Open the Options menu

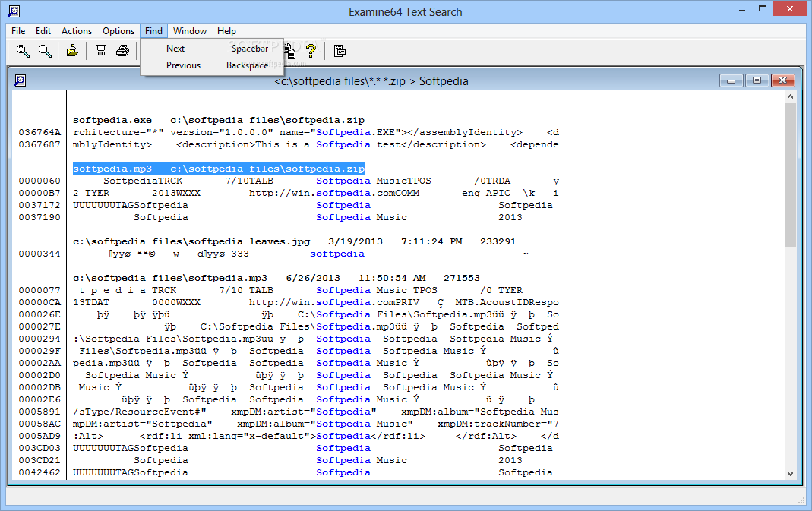tap(118, 31)
